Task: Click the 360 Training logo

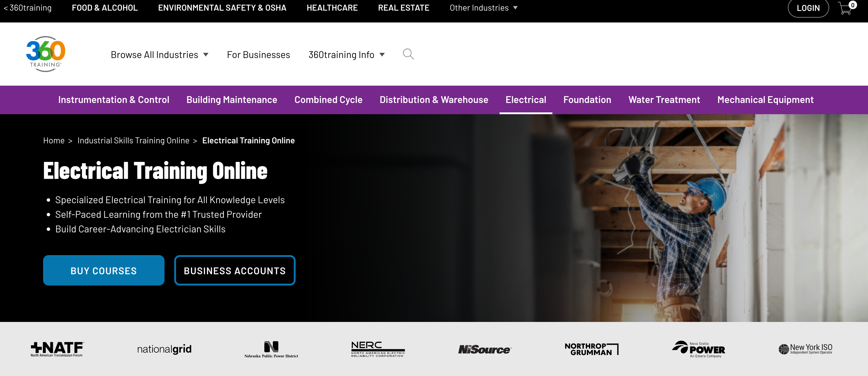Action: pos(46,54)
